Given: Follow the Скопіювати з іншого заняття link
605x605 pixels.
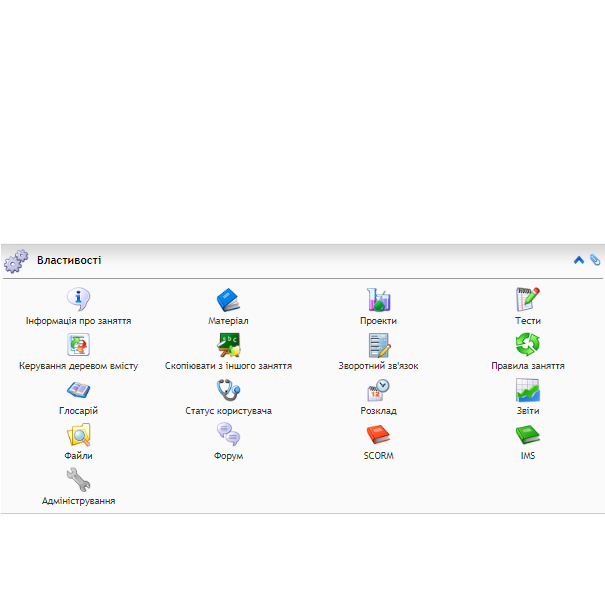Looking at the screenshot, I should (228, 366).
